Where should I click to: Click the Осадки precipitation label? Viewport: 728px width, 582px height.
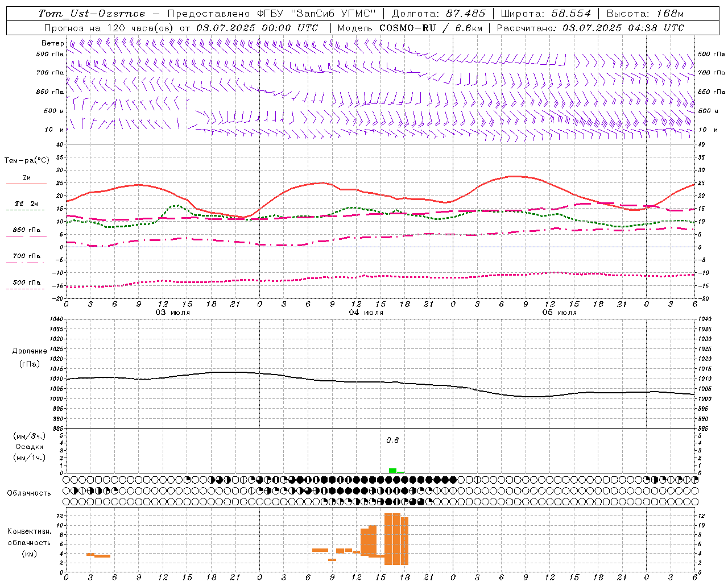tap(29, 447)
